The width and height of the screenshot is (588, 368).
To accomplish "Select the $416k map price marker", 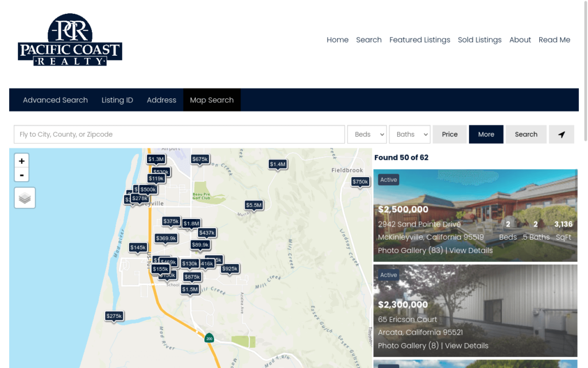I will tap(207, 263).
